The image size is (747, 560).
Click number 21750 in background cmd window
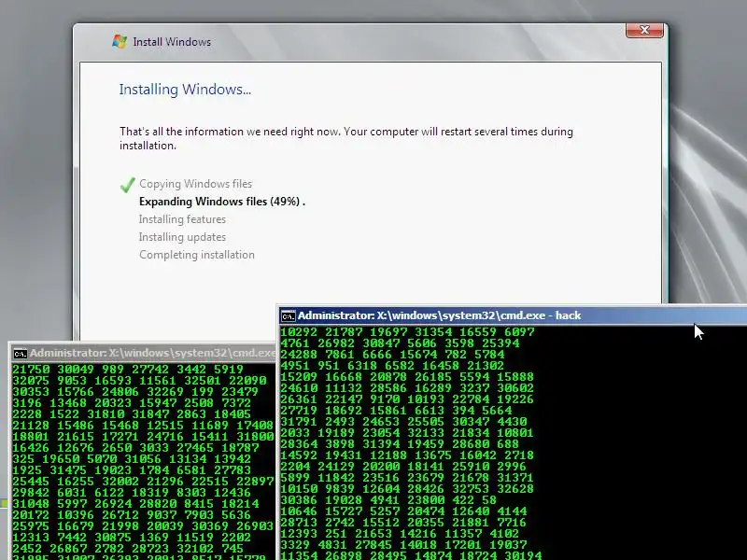[31, 370]
